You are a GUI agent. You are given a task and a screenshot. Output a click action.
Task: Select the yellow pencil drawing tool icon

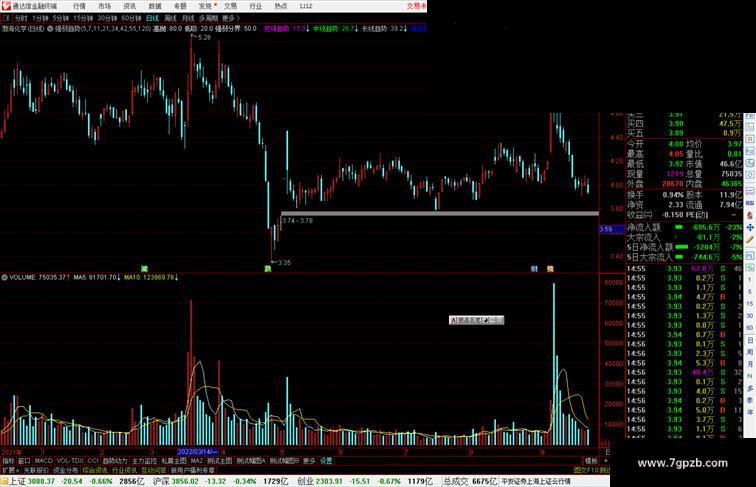[x=750, y=239]
